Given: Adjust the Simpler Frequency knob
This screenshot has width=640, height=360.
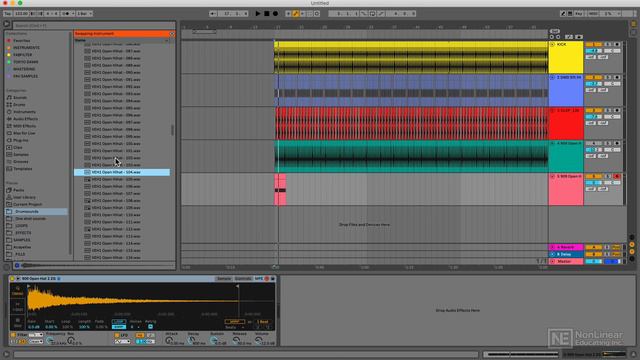Looking at the screenshot, I should [49, 340].
